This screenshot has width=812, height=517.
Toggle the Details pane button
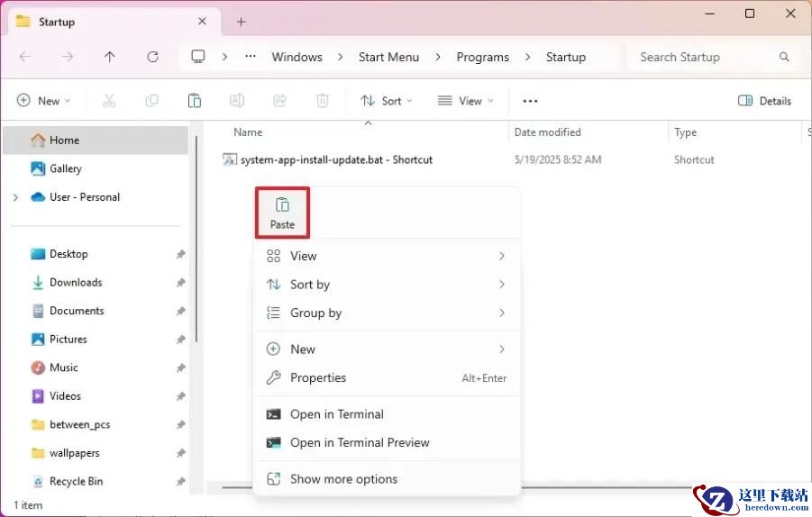click(x=764, y=100)
